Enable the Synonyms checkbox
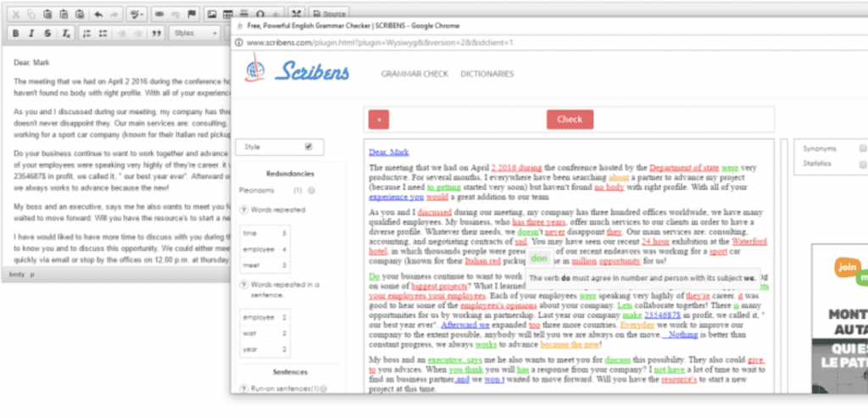Screen dimensions: 868x418 click(x=862, y=148)
